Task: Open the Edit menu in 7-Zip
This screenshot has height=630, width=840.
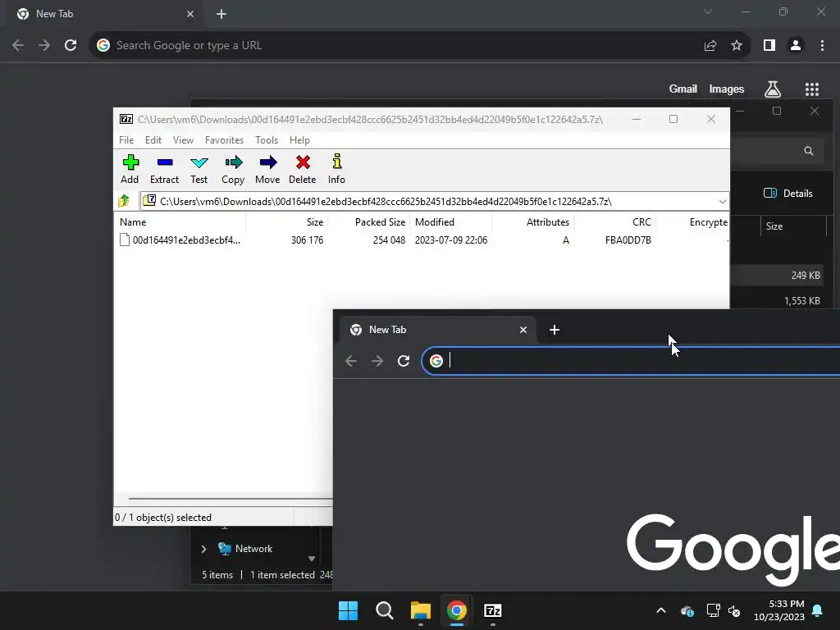Action: pyautogui.click(x=153, y=139)
